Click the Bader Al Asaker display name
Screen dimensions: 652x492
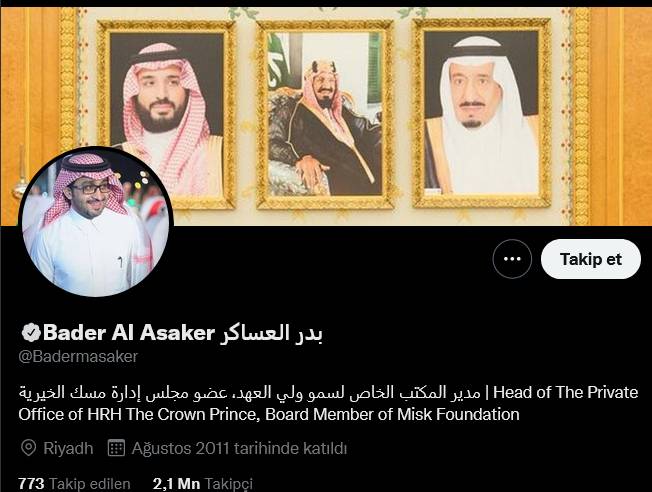(x=128, y=333)
